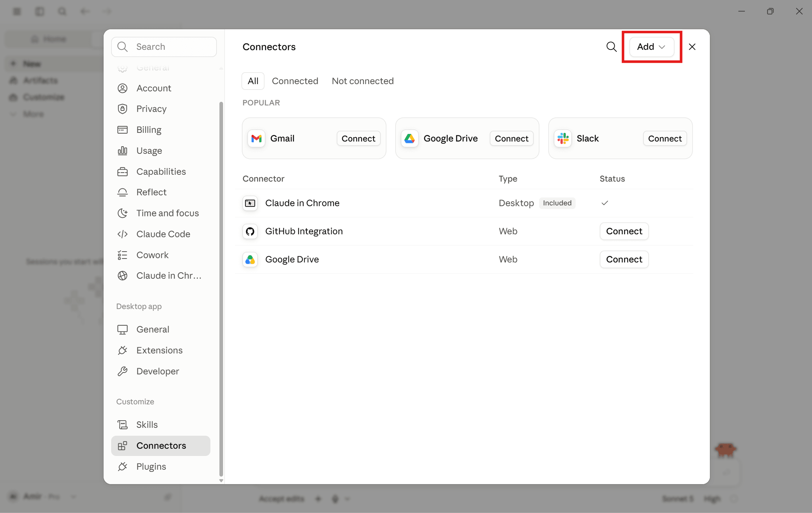Screen dimensions: 812x513
Task: Click back arrow in background title bar
Action: click(x=84, y=11)
